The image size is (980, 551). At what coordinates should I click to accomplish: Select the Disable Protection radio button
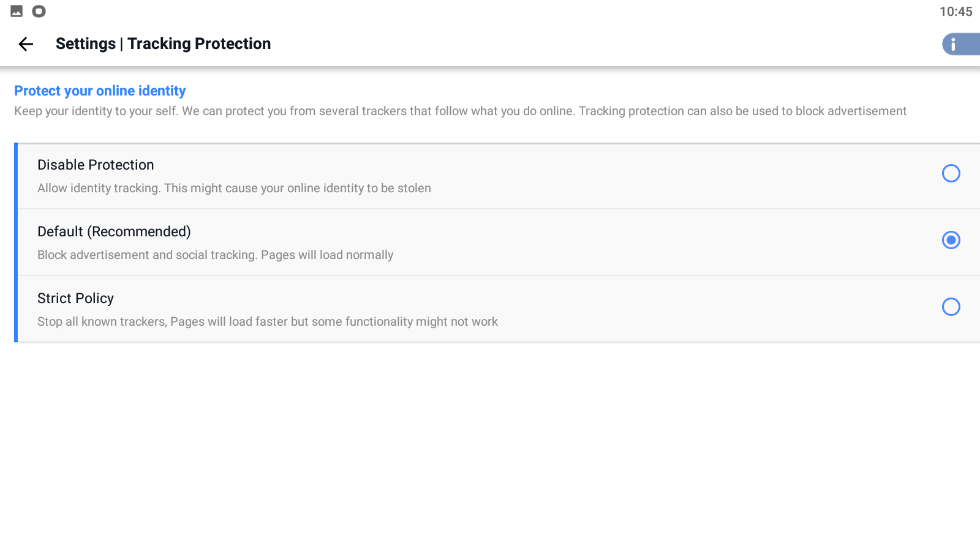tap(951, 173)
